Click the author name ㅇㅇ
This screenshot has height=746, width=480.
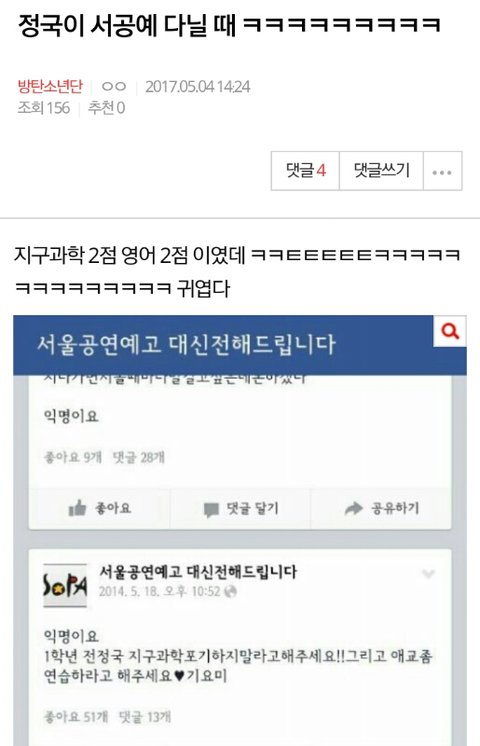[114, 87]
